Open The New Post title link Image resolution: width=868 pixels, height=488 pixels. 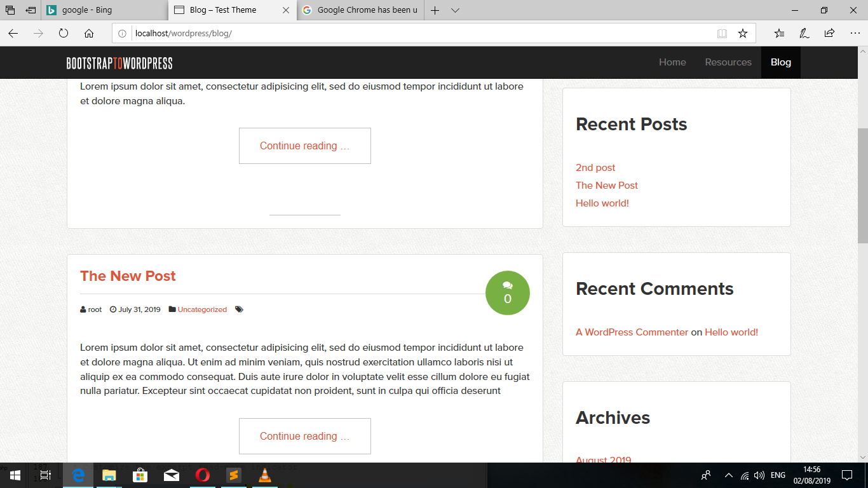coord(128,276)
